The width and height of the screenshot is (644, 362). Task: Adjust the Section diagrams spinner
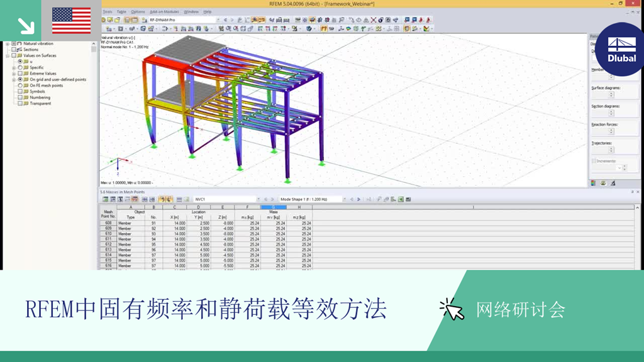[x=611, y=113]
